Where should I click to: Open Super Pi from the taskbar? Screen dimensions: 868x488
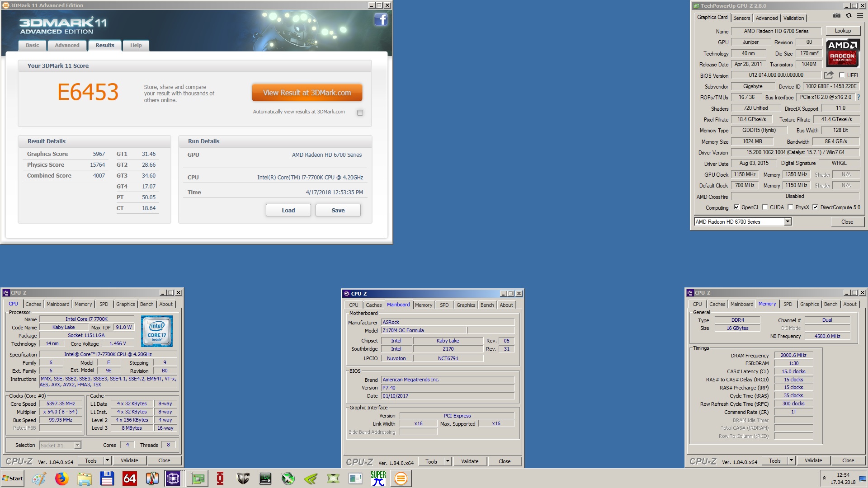pos(378,479)
